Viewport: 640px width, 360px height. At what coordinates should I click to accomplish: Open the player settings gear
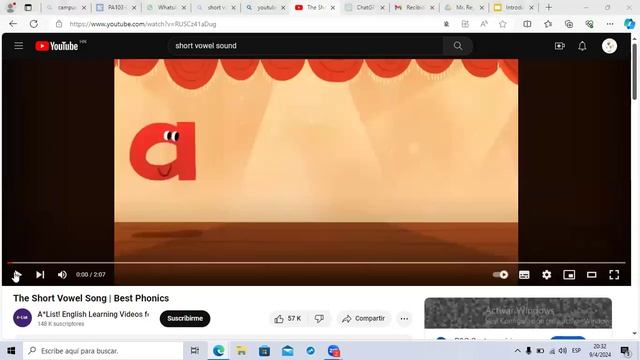[547, 275]
